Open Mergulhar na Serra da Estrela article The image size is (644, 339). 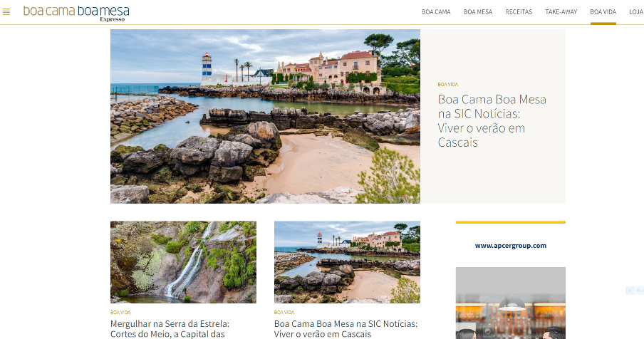tap(170, 329)
